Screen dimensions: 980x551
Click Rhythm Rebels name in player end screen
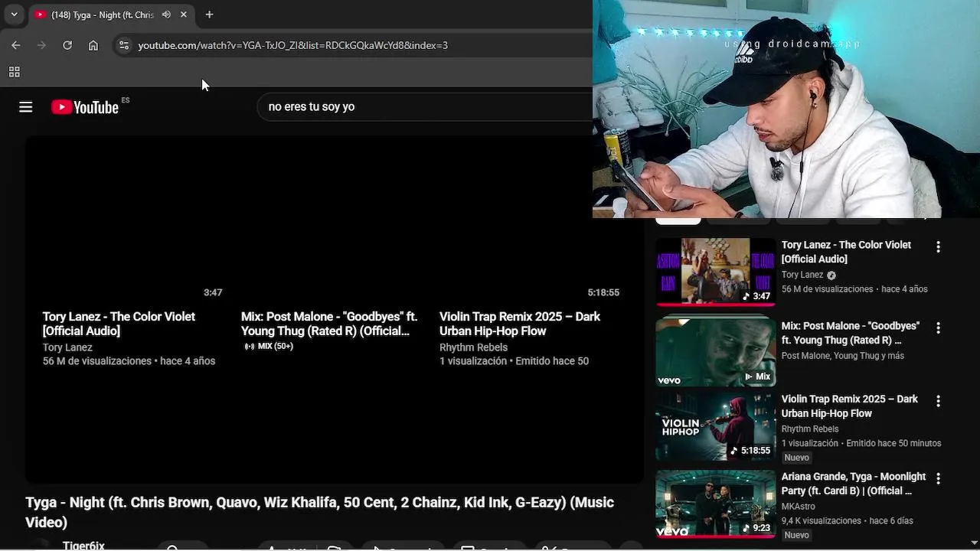(x=473, y=347)
